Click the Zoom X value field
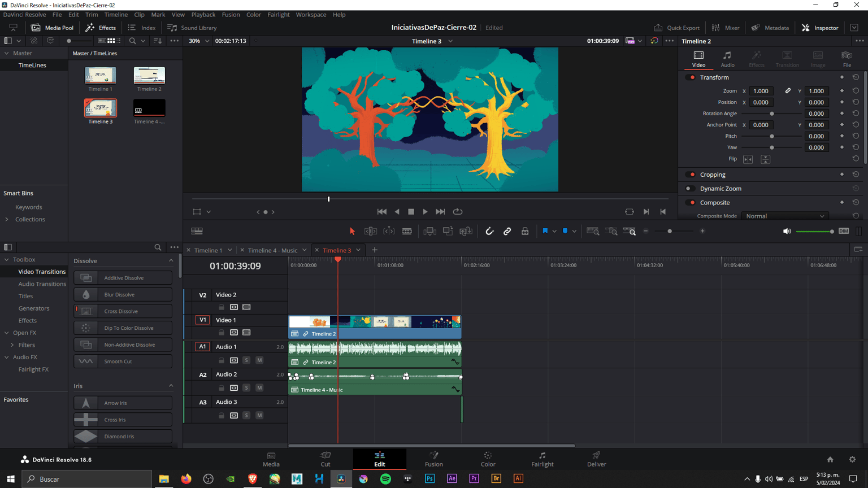The width and height of the screenshot is (868, 488). 761,91
